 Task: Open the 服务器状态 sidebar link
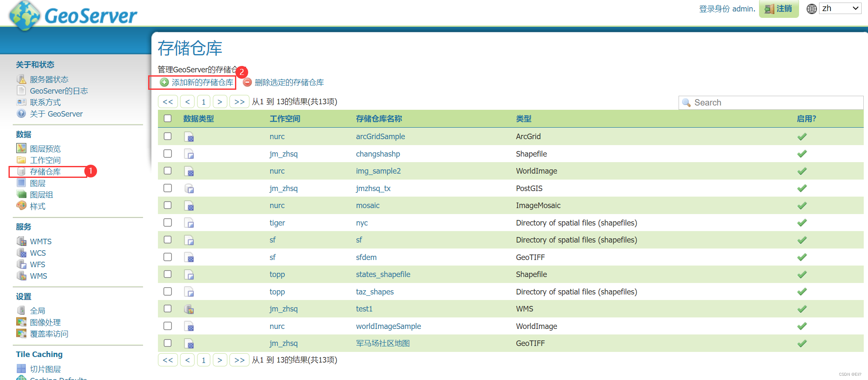(49, 79)
